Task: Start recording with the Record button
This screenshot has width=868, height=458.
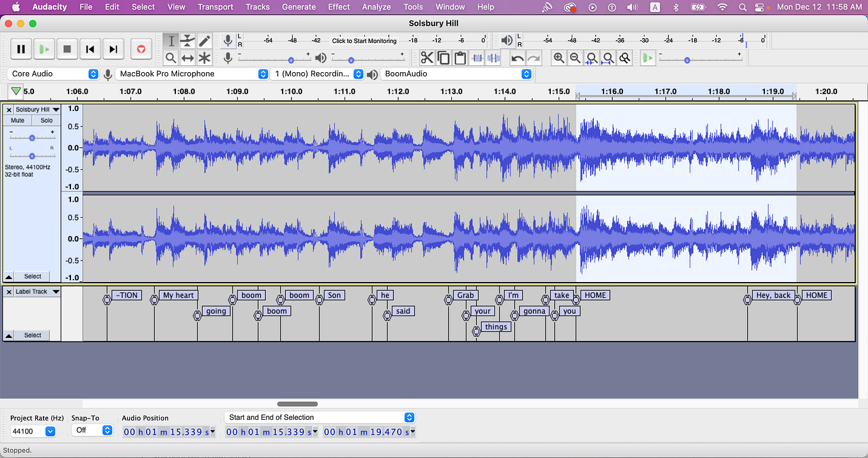Action: coord(141,49)
